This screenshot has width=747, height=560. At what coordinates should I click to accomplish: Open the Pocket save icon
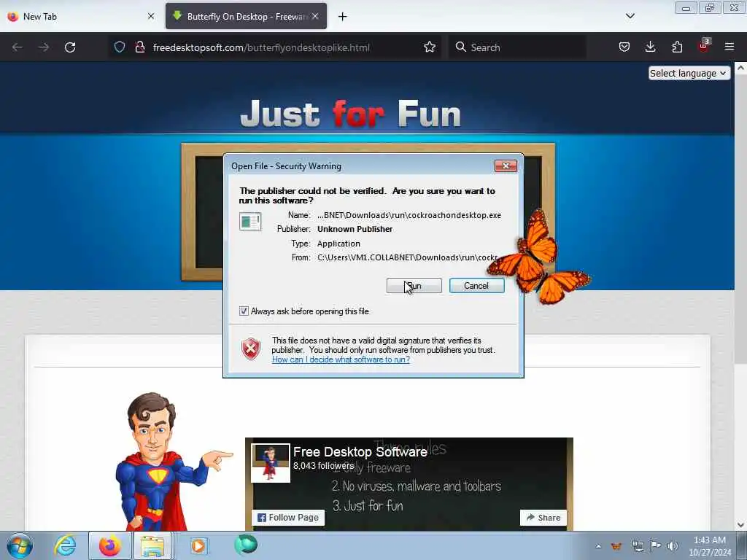tap(624, 47)
